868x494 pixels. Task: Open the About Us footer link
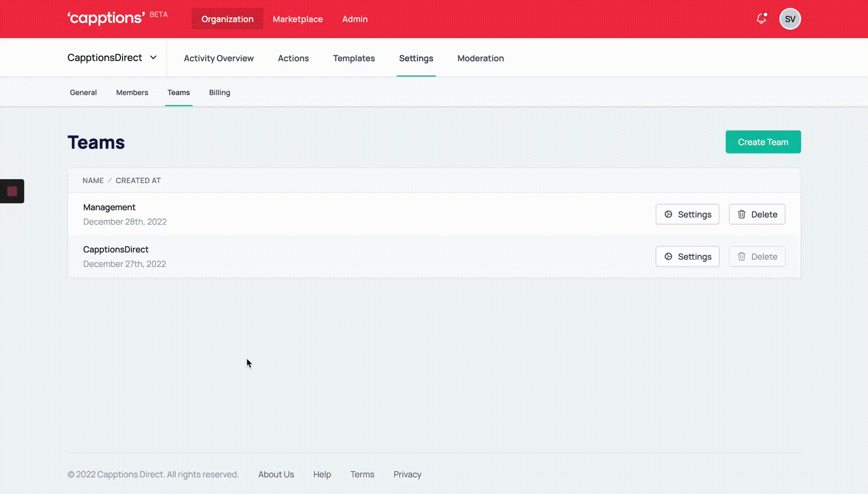point(276,474)
